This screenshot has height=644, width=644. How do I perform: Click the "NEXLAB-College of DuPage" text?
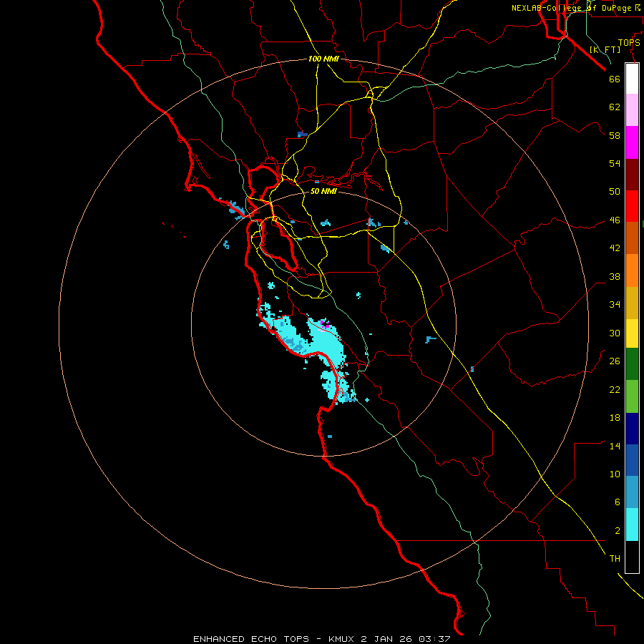click(x=571, y=8)
